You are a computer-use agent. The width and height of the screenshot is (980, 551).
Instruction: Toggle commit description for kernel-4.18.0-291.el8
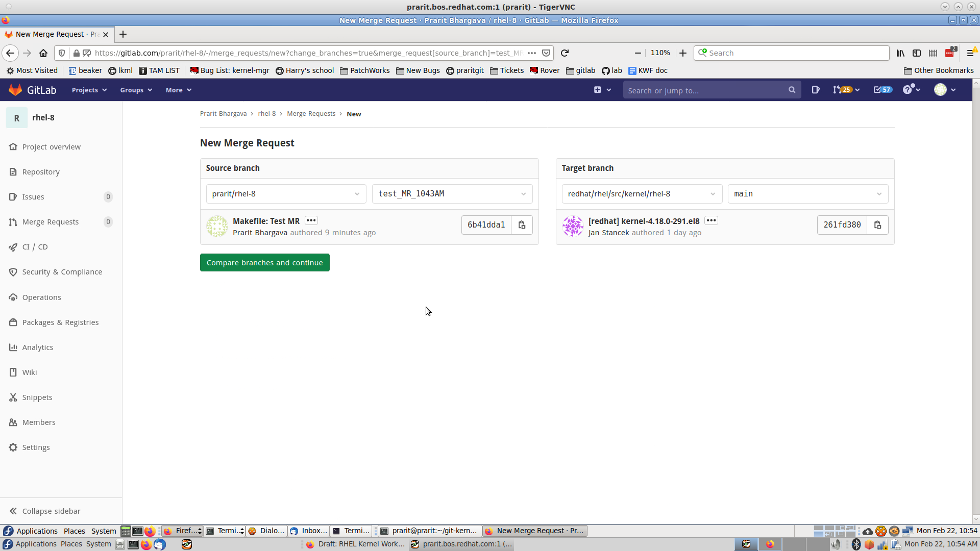pyautogui.click(x=711, y=221)
